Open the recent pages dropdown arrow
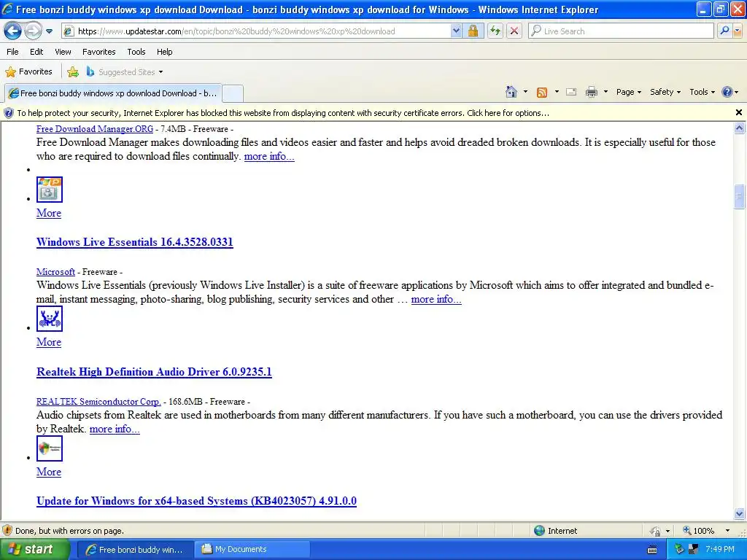This screenshot has height=560, width=747. point(49,31)
